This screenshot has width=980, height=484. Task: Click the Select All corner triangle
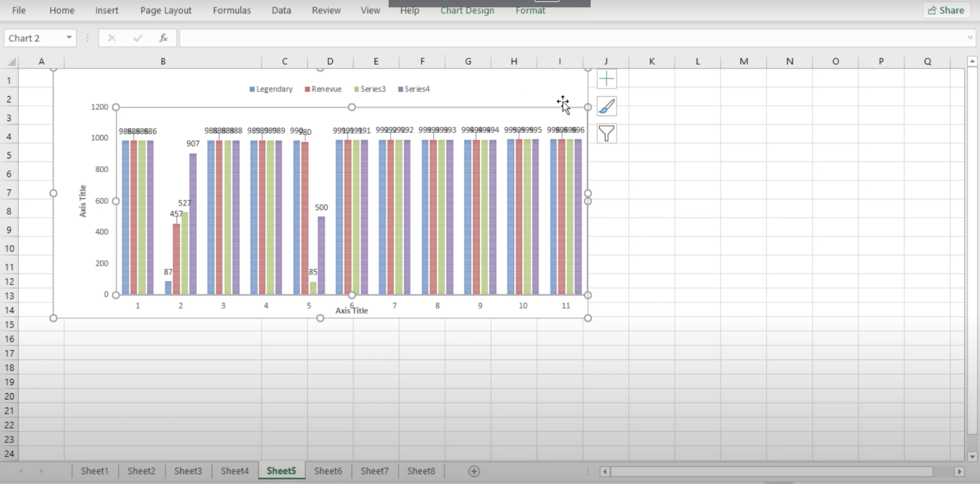(x=11, y=62)
